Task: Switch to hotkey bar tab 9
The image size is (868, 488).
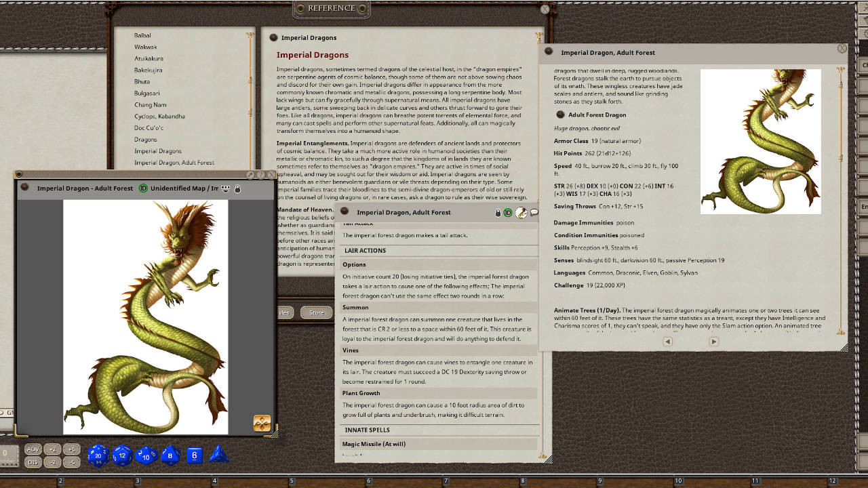Action: 599,482
